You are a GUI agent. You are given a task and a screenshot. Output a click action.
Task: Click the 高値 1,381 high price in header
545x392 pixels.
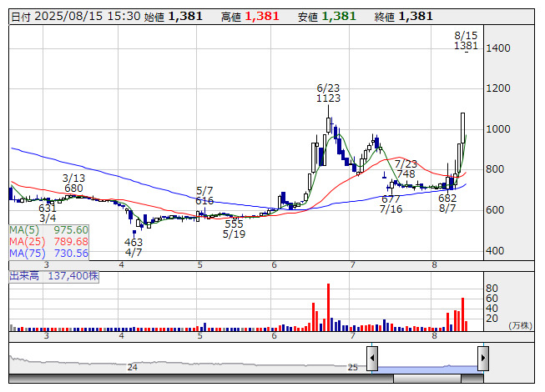click(x=250, y=16)
